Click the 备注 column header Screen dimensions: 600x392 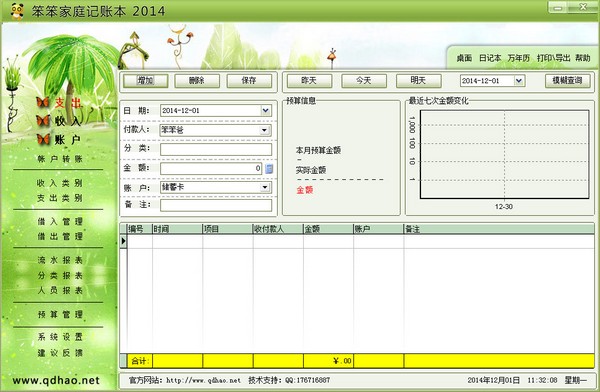pos(499,229)
